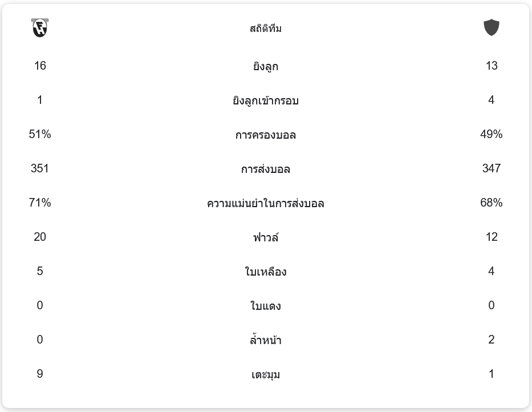The image size is (532, 412).
Task: Click the ยิงลูกเข้ากรอบ stat label
Action: point(266,100)
